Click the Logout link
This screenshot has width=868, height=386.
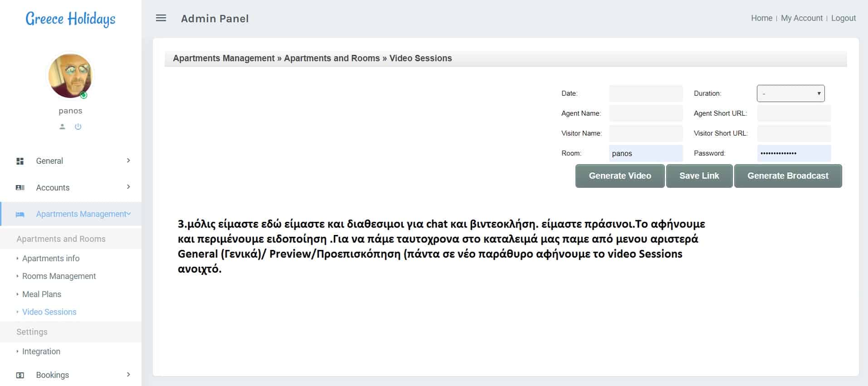(x=843, y=18)
